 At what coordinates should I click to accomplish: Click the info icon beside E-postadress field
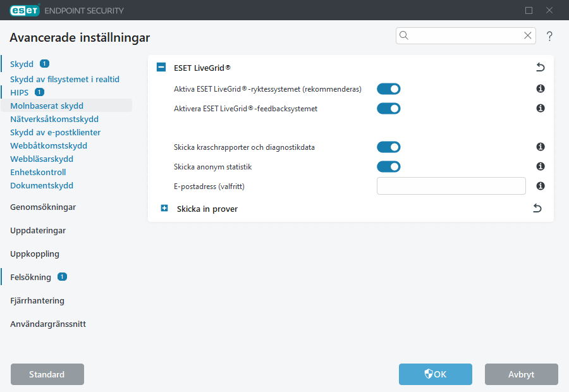click(541, 186)
